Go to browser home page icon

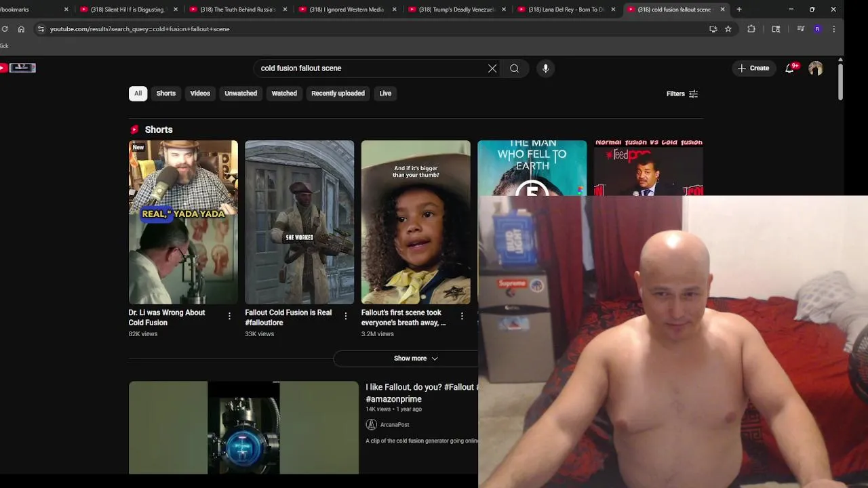[x=21, y=29]
